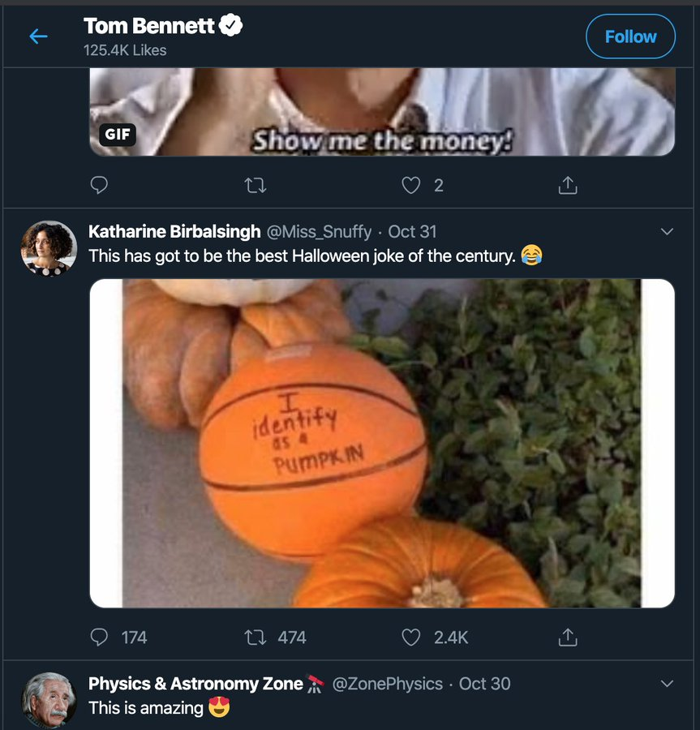The width and height of the screenshot is (700, 730).
Task: Open Physics & Astronomy Zone avatar
Action: point(49,700)
